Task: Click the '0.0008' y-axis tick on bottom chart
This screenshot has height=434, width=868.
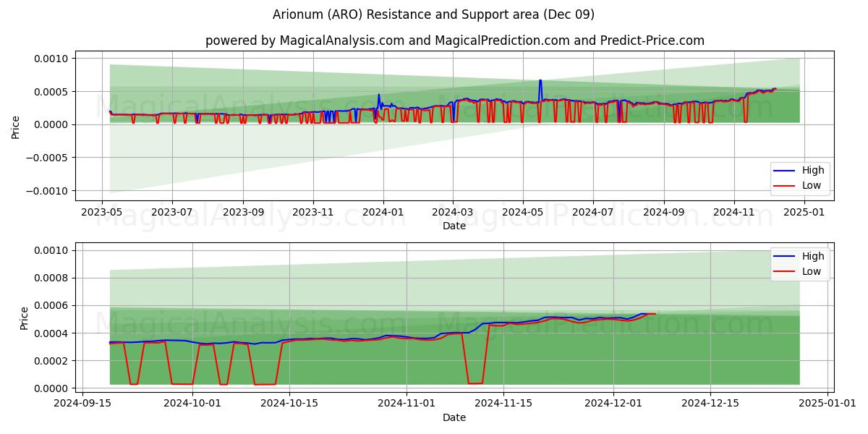Action: [x=52, y=278]
